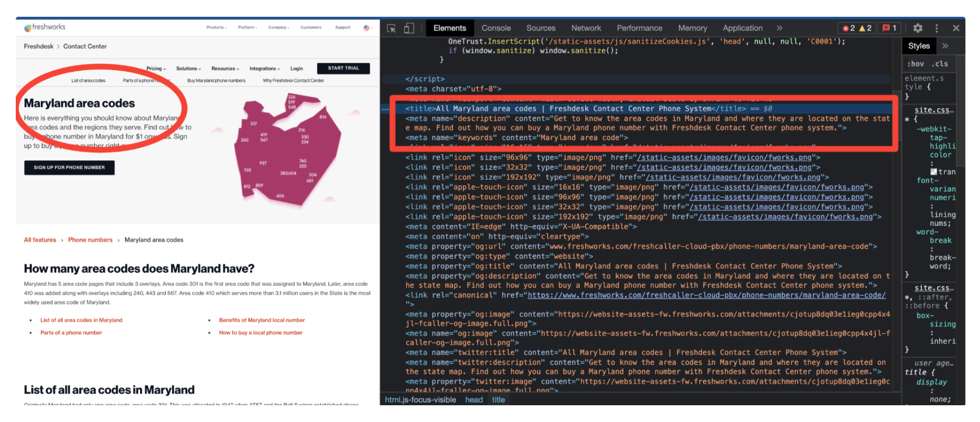980x422 pixels.
Task: Click the Freshdesk breadcrumb
Action: point(38,46)
